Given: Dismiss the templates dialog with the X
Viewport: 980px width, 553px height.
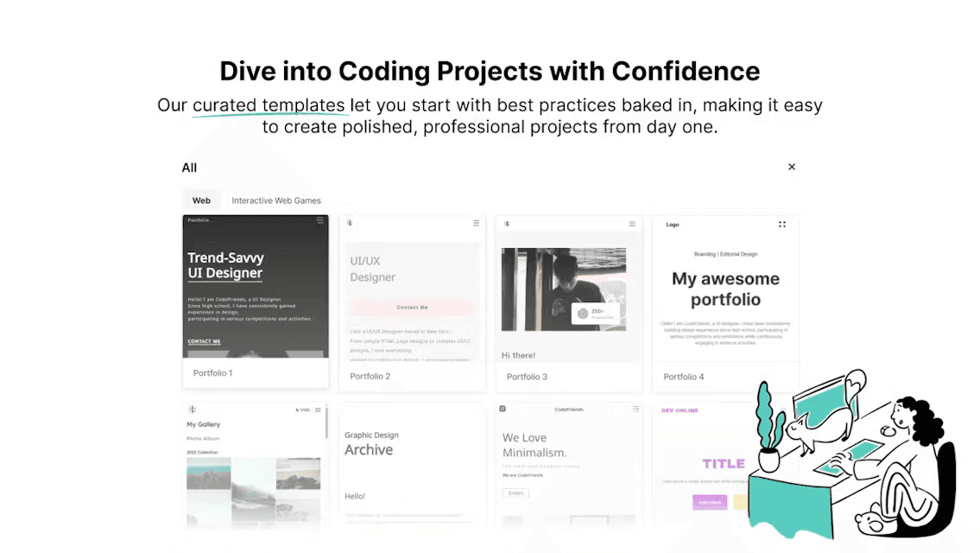Looking at the screenshot, I should point(792,166).
